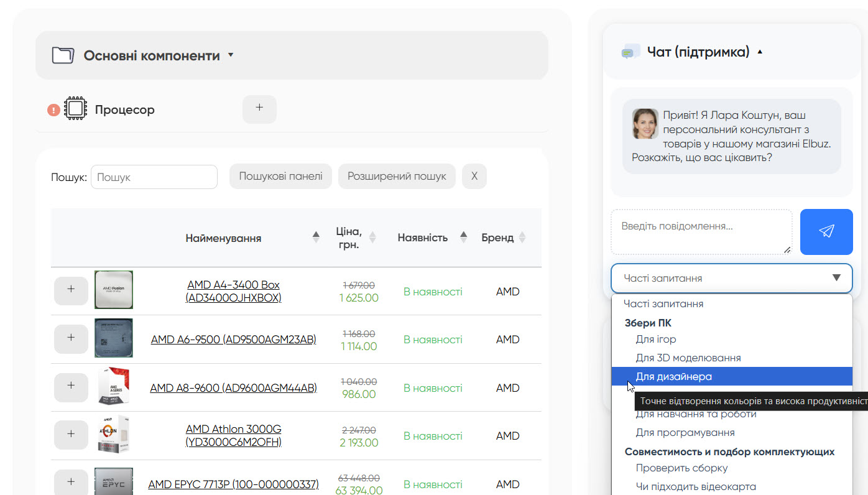The height and width of the screenshot is (495, 868).
Task: Open AMD A4-3400 Box product thumbnail
Action: pos(114,290)
